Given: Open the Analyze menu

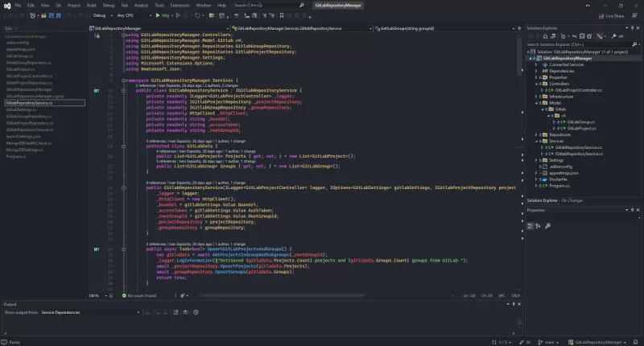Looking at the screenshot, I should [x=141, y=5].
